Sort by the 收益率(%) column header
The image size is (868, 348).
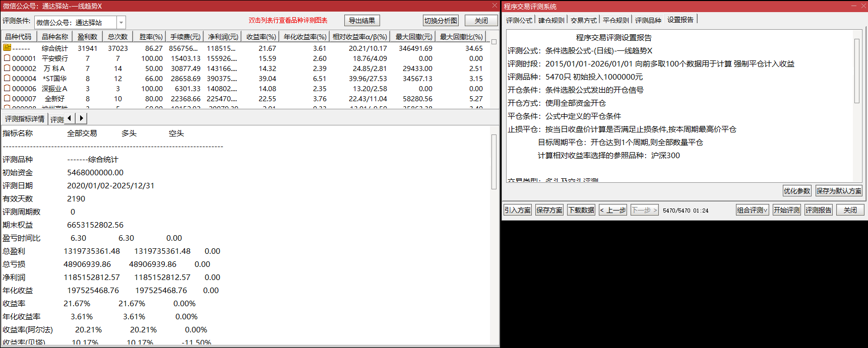[x=261, y=37]
